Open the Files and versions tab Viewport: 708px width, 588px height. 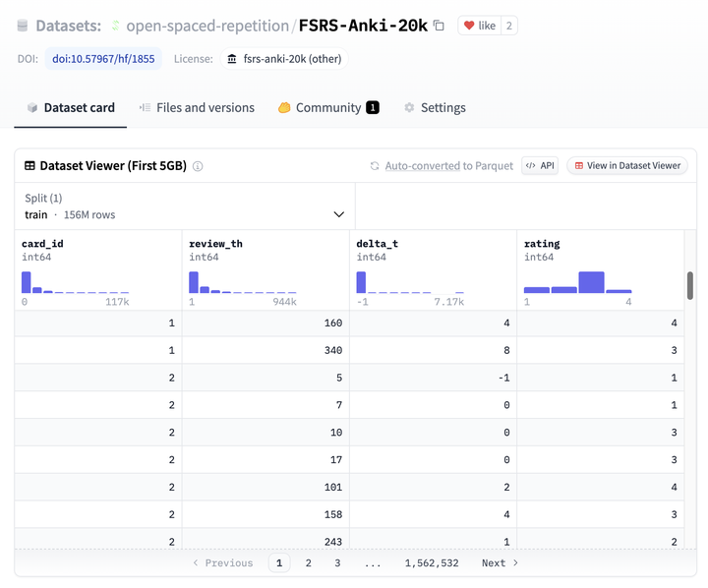tap(197, 108)
